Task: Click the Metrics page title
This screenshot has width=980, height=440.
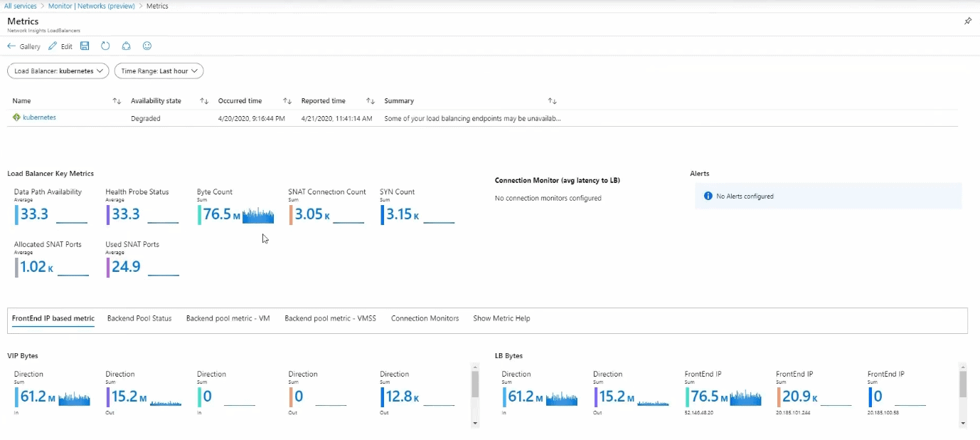Action: (23, 21)
